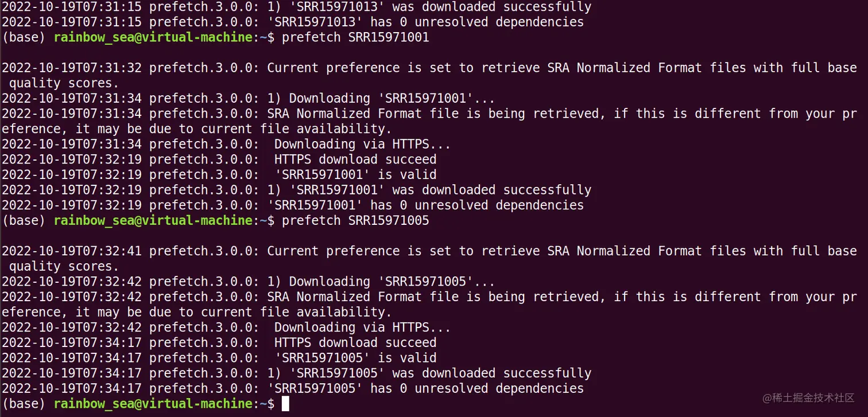The height and width of the screenshot is (417, 868).
Task: Click 'HTTPS download succeed' at timestamp 07:34:17
Action: pos(355,342)
